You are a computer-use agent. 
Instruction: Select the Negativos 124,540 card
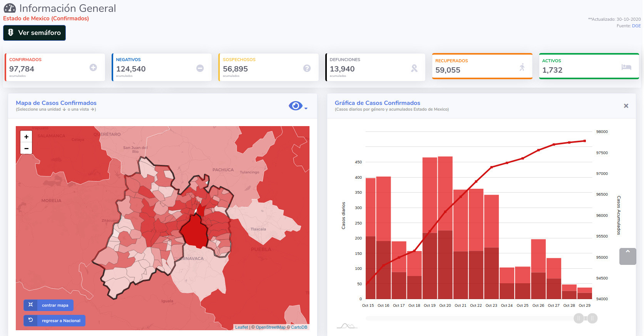162,67
